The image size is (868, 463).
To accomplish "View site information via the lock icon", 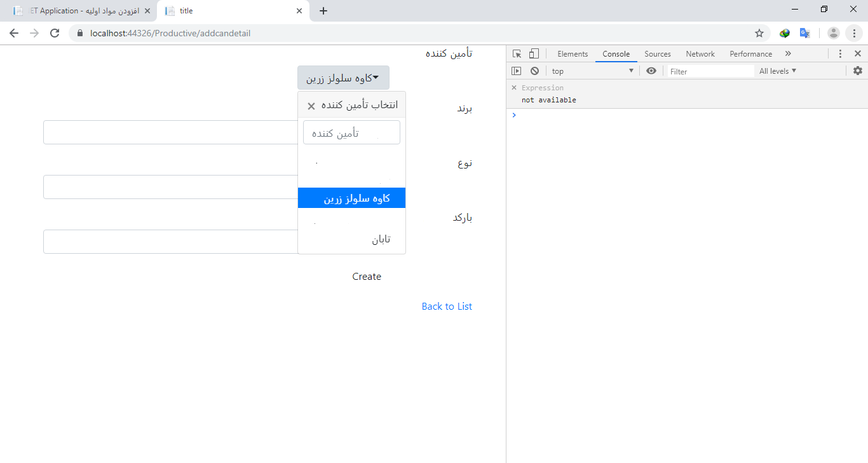I will tap(80, 33).
